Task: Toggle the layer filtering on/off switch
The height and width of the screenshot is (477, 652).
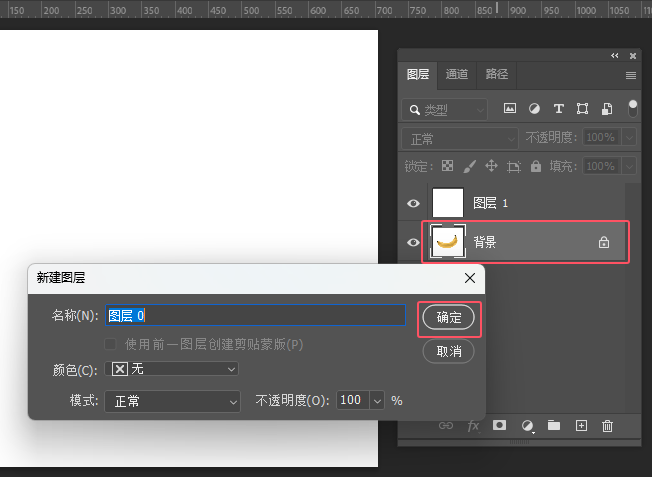Action: click(x=632, y=109)
